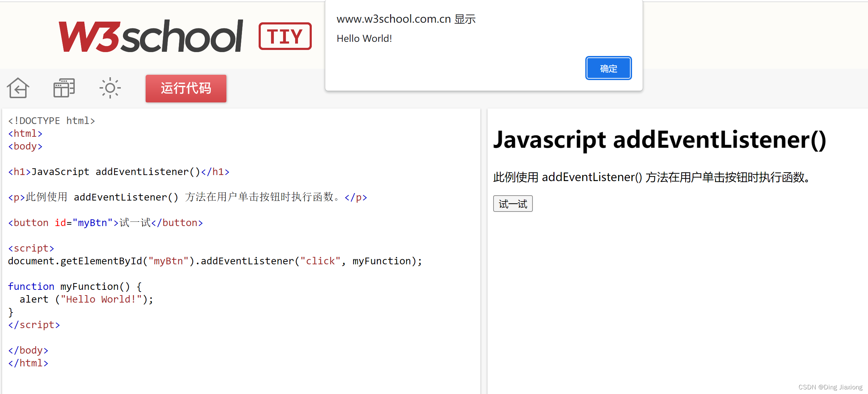Click the preview heading Javascript addEventListener()
The width and height of the screenshot is (868, 394).
click(x=660, y=140)
